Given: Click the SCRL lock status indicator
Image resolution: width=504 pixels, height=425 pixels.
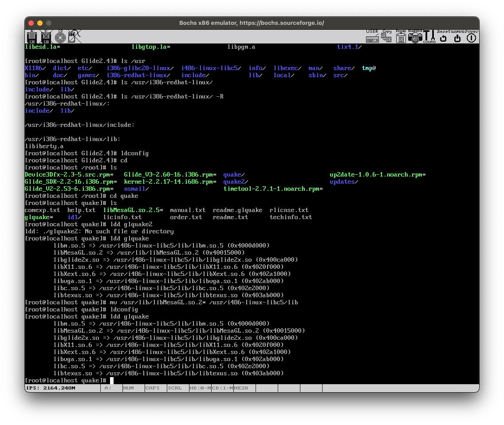Looking at the screenshot, I should point(178,388).
